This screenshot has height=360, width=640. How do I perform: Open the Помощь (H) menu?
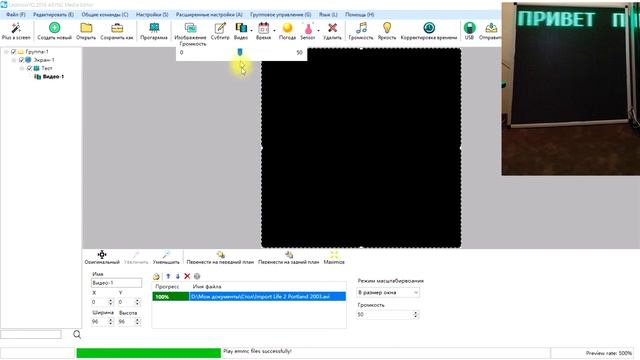tap(360, 14)
